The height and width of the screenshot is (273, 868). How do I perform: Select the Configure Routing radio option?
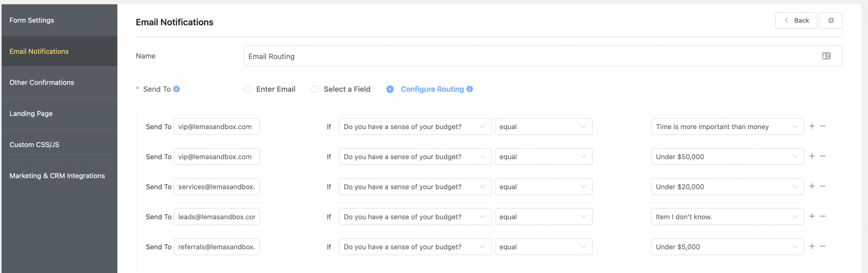click(x=390, y=89)
